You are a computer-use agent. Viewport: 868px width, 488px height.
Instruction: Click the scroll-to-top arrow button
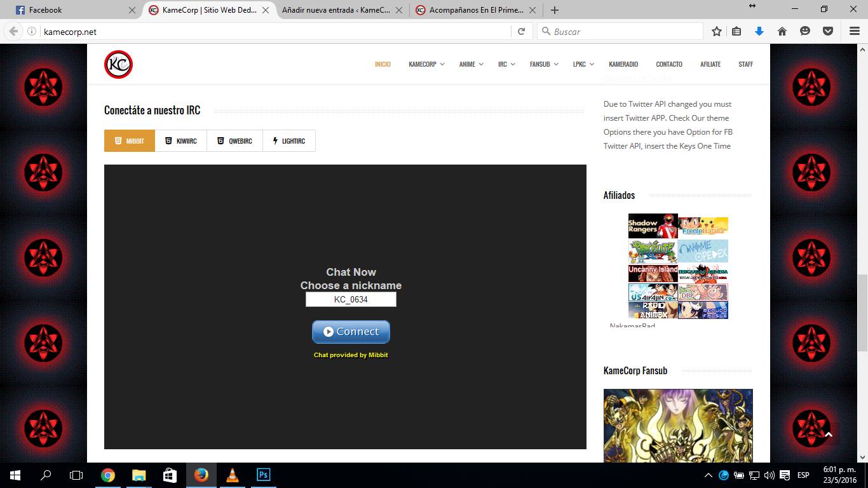[829, 435]
